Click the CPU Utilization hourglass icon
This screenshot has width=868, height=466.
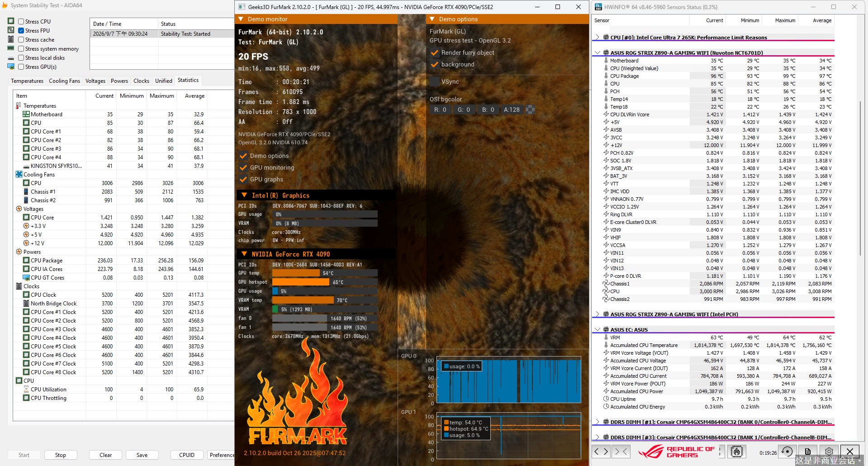pos(26,390)
